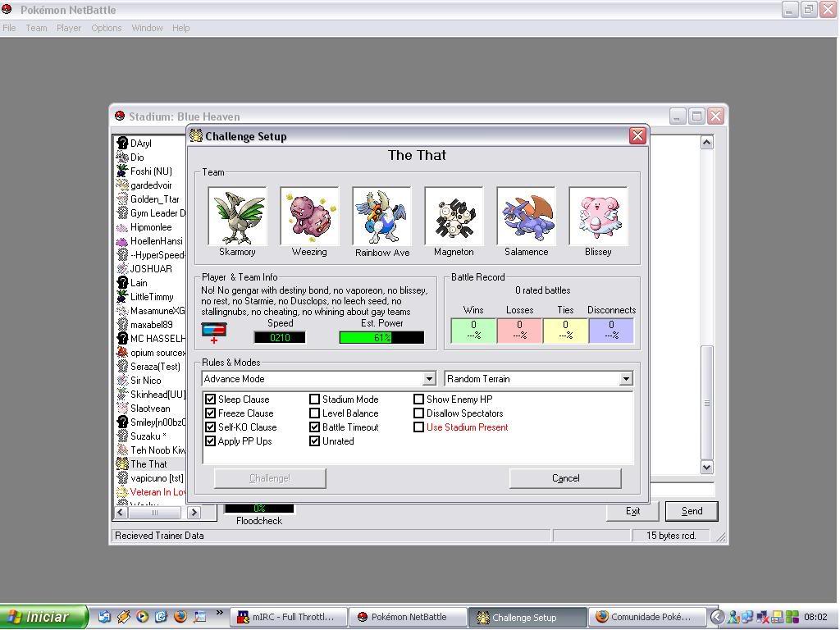Click the Est. Power 61% bar
The height and width of the screenshot is (630, 840).
381,337
